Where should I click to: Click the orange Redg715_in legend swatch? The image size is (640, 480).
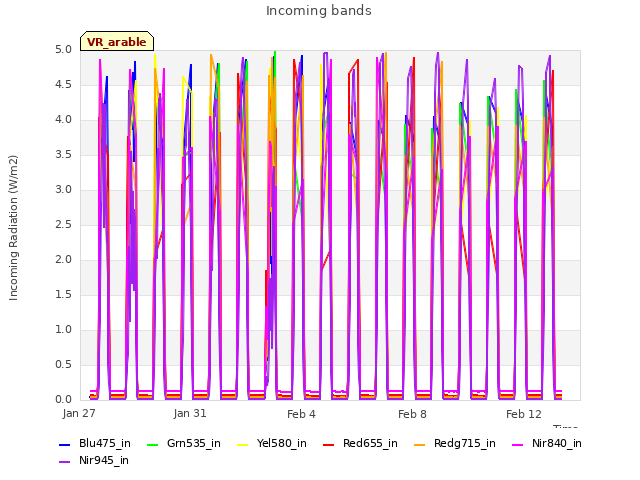click(419, 444)
